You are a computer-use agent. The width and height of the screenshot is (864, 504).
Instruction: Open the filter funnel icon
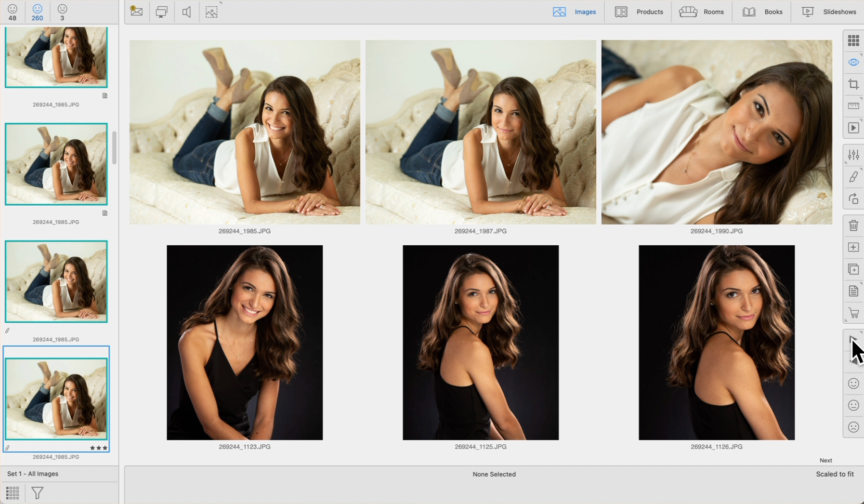click(37, 493)
